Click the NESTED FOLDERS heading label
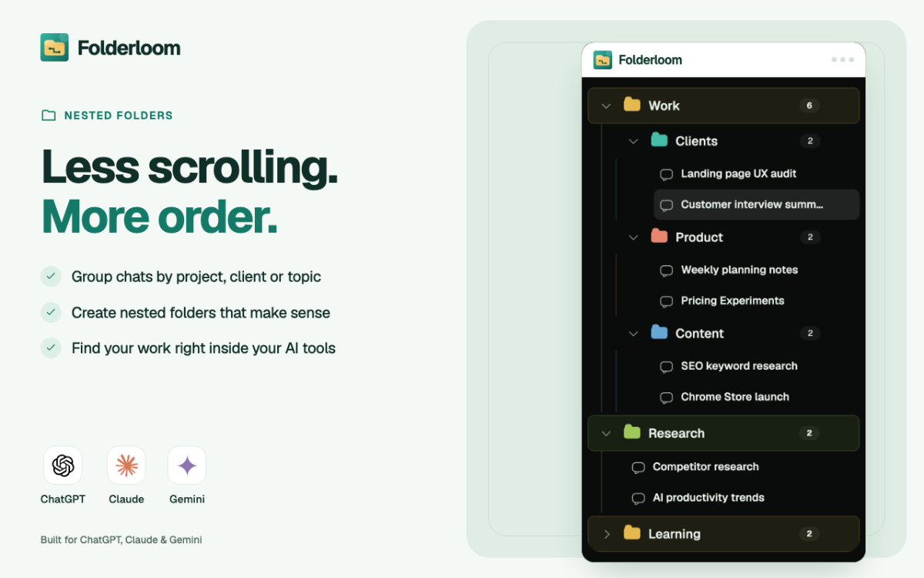Screen dimensions: 924x578 point(119,116)
